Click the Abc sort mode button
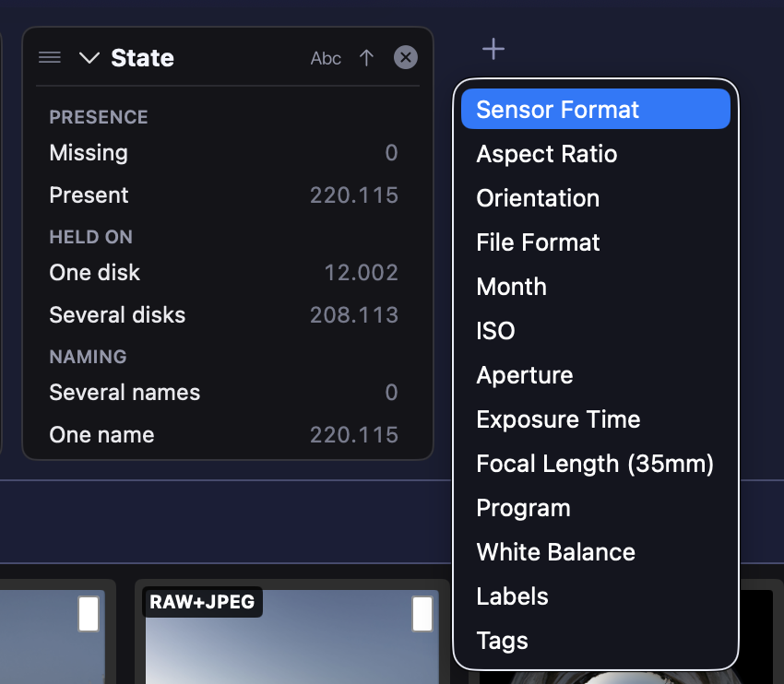 [326, 58]
